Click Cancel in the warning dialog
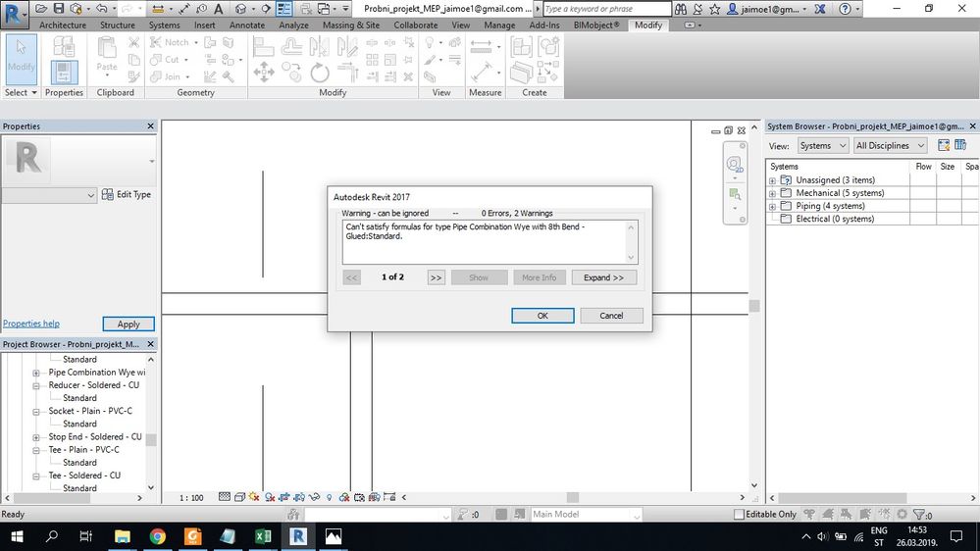The width and height of the screenshot is (980, 551). (x=611, y=316)
